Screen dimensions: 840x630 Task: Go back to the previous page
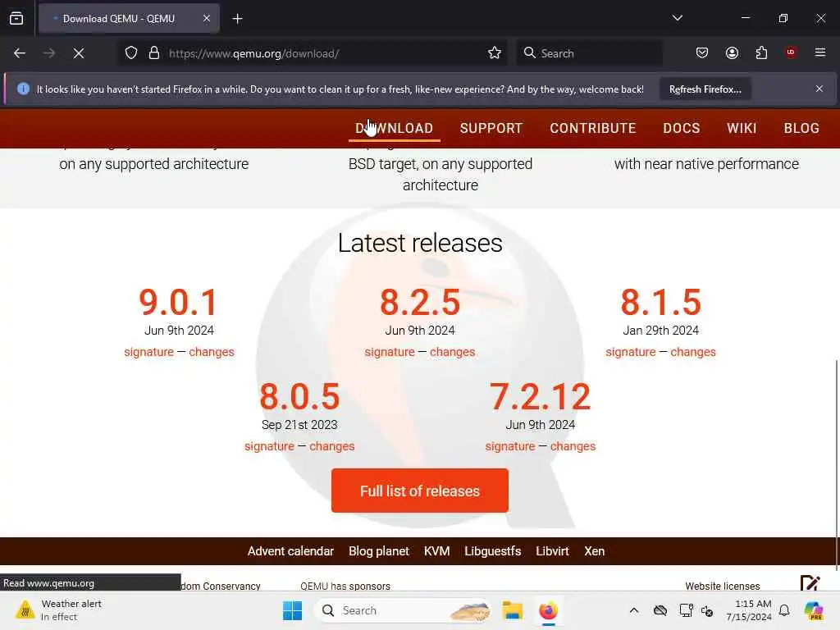click(20, 53)
